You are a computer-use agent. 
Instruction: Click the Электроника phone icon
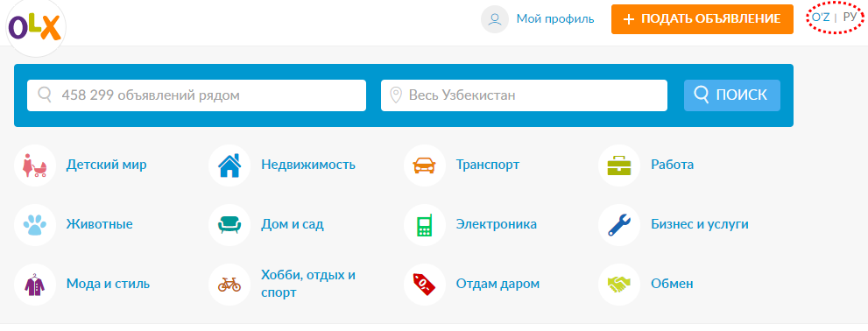pyautogui.click(x=425, y=225)
